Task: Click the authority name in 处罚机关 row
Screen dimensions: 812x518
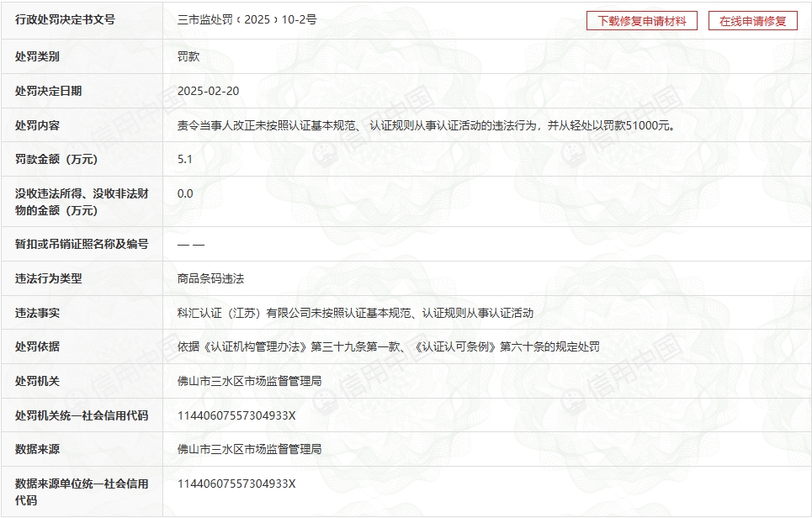Action: tap(249, 381)
